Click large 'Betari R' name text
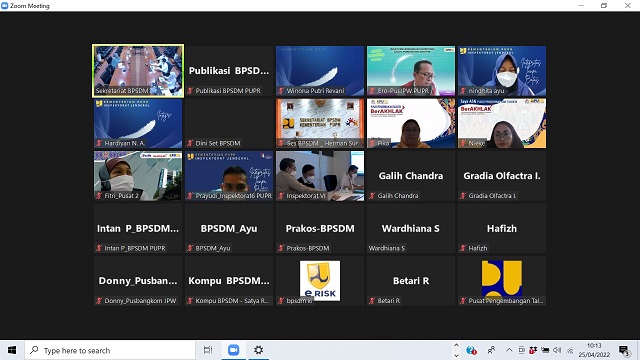Screen dimensions: 640x360 pyautogui.click(x=411, y=281)
